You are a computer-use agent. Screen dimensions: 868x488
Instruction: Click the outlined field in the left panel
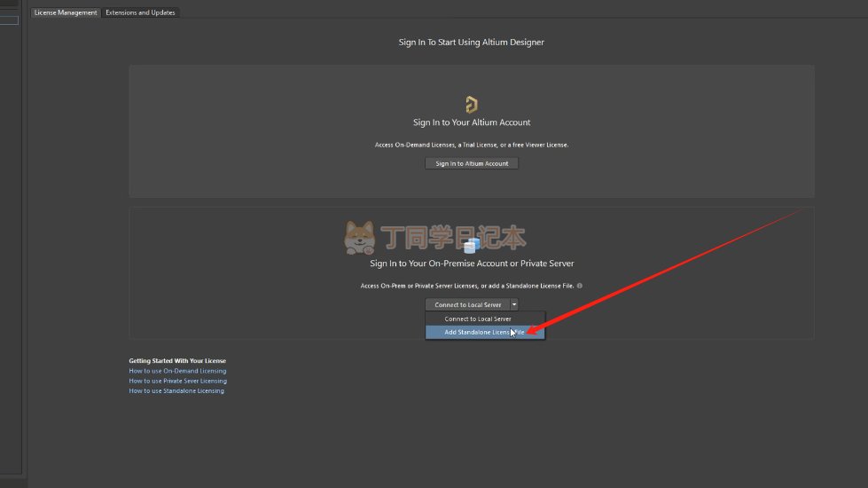pos(9,20)
